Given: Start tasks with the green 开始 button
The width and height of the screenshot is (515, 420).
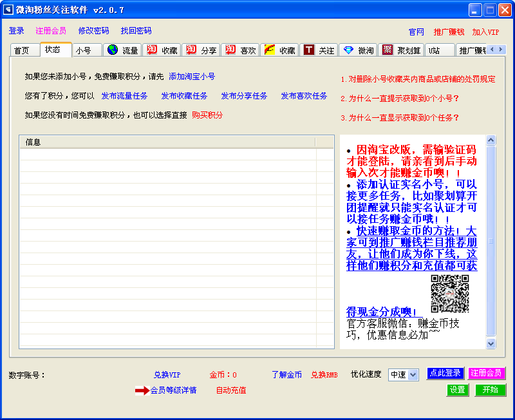Looking at the screenshot, I should pyautogui.click(x=491, y=390).
